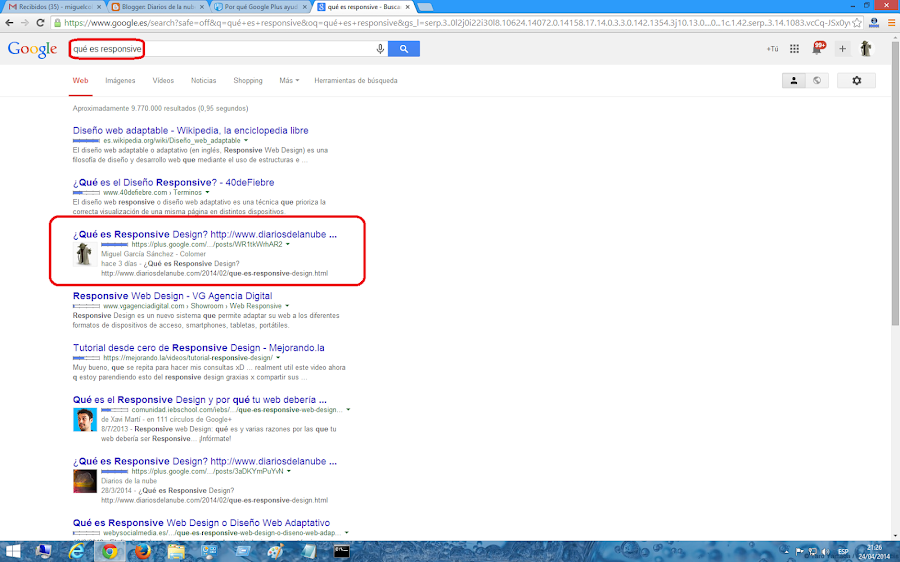This screenshot has width=900, height=562.
Task: Click the Google+ share plus button
Action: [x=842, y=49]
